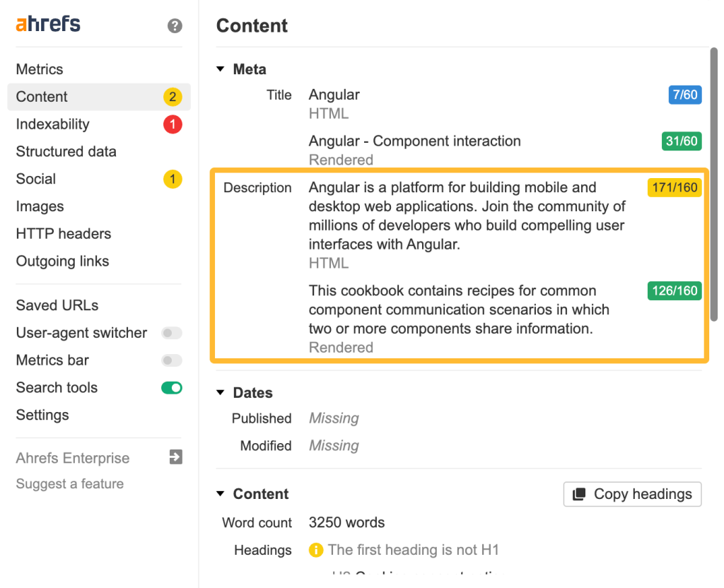Click the yellow badge on the Social item
Screen dimensions: 724x588
[x=173, y=179]
